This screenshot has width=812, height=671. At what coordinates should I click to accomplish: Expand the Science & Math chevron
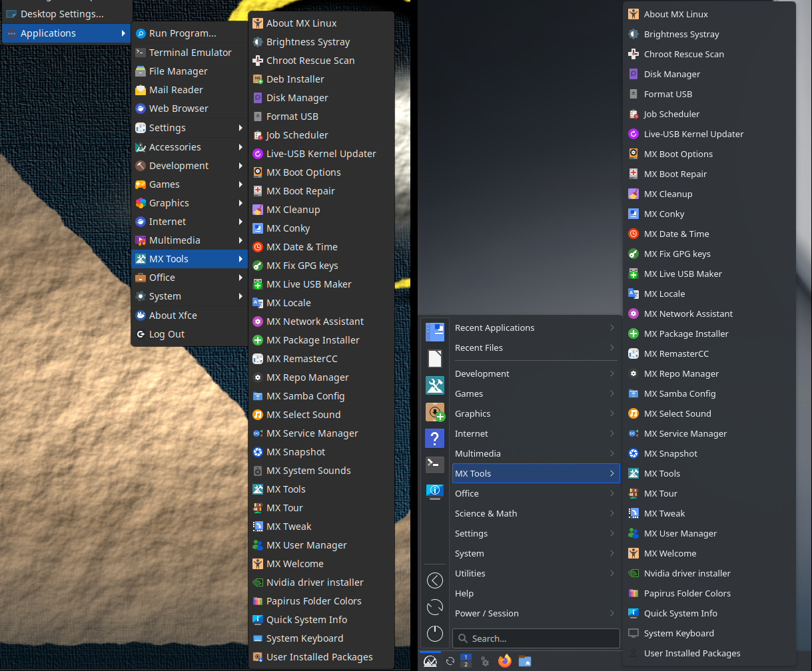611,513
